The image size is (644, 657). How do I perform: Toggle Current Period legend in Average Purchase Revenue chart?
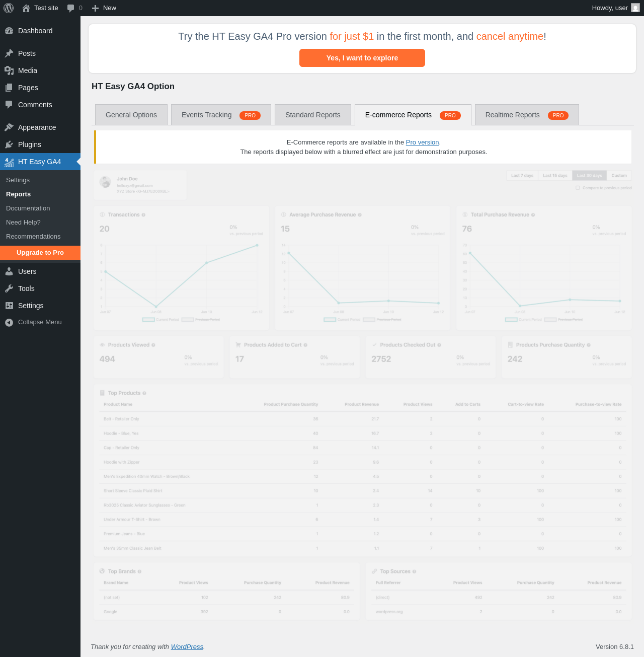point(342,320)
